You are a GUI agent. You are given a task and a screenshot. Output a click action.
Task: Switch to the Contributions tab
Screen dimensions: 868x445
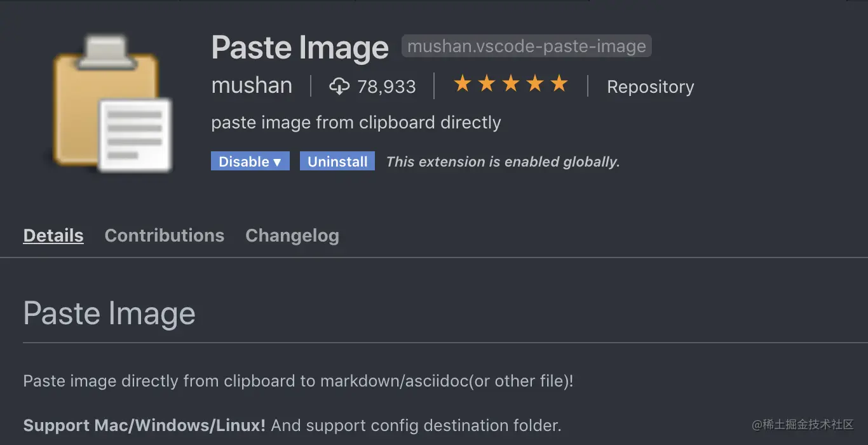[164, 235]
